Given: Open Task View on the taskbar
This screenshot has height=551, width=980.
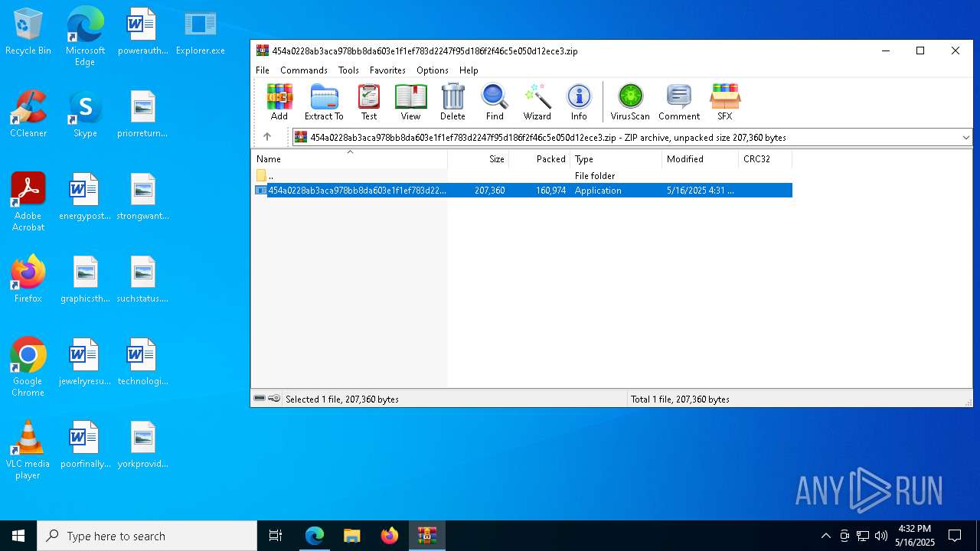Looking at the screenshot, I should [276, 536].
